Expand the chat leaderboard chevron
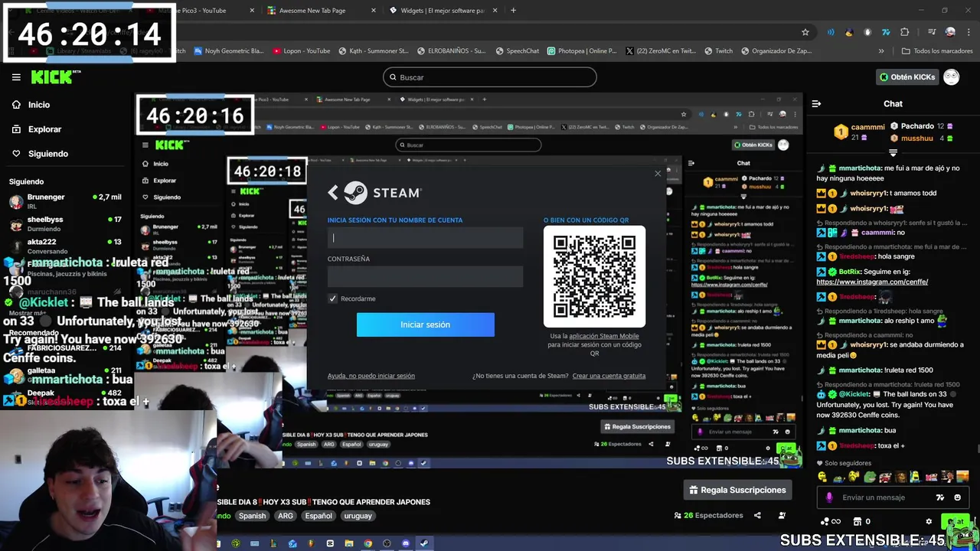The height and width of the screenshot is (551, 980). (893, 152)
